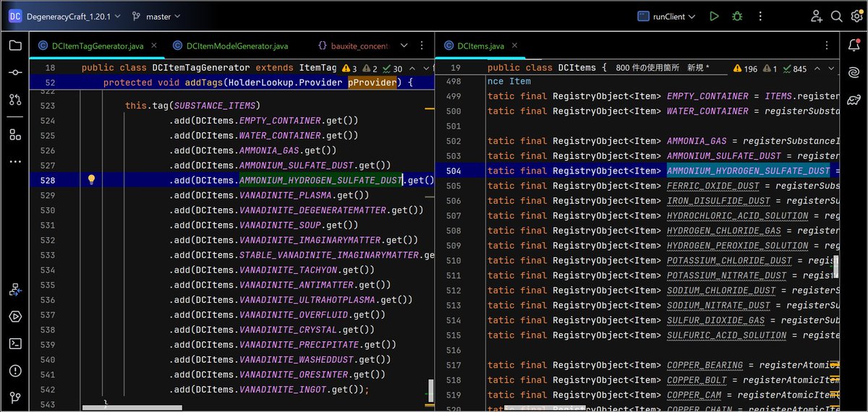Open the 196 warnings indicator in DCItems editor
This screenshot has width=868, height=412.
coord(745,69)
